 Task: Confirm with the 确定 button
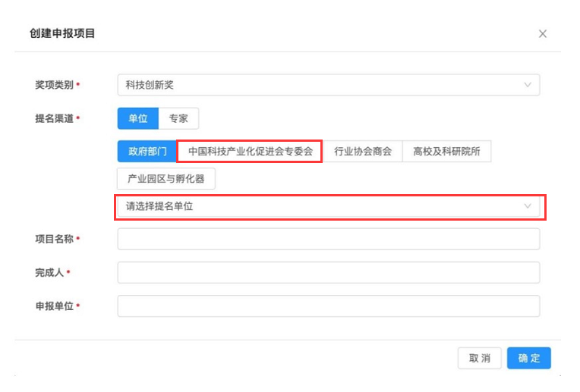pos(528,358)
